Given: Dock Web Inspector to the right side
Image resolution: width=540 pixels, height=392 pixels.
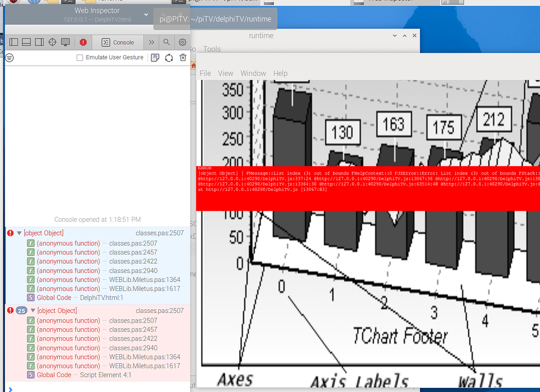Looking at the screenshot, I should 40,42.
